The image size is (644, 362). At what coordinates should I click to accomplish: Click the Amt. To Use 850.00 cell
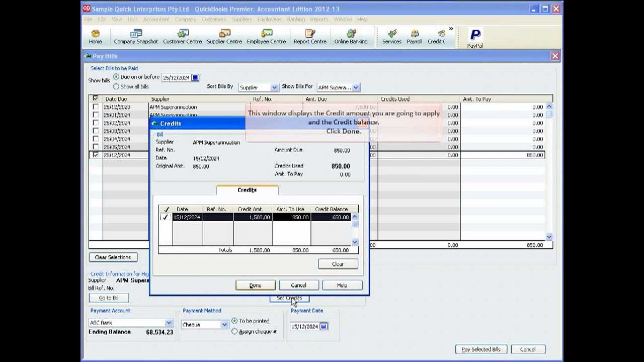[291, 217]
